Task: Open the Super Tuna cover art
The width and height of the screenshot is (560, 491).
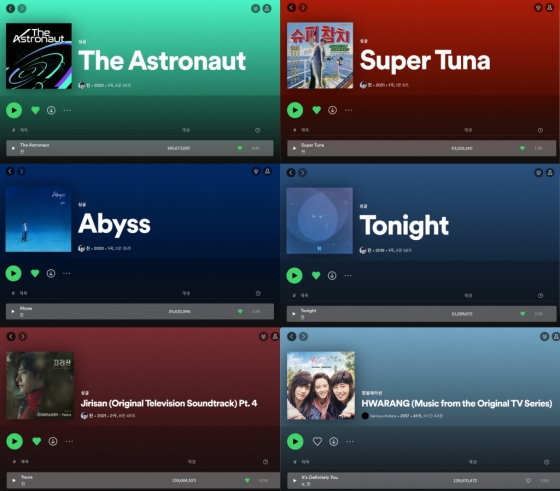Action: (320, 55)
